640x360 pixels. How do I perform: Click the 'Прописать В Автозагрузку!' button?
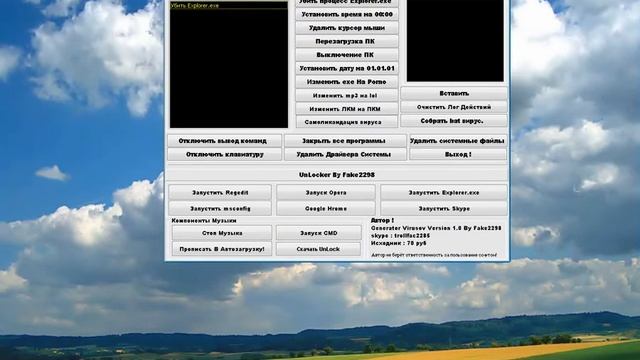click(222, 249)
